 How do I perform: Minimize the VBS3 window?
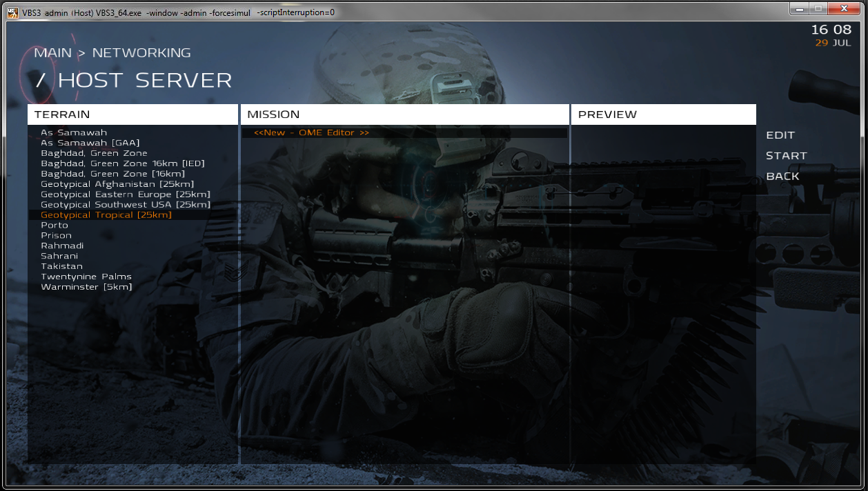click(x=799, y=9)
